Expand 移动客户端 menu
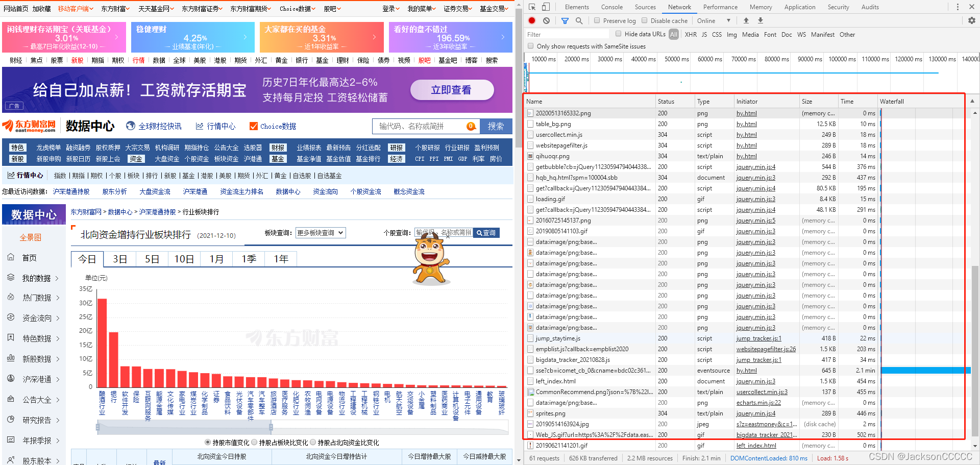Viewport: 980px width, 465px height. pos(75,9)
